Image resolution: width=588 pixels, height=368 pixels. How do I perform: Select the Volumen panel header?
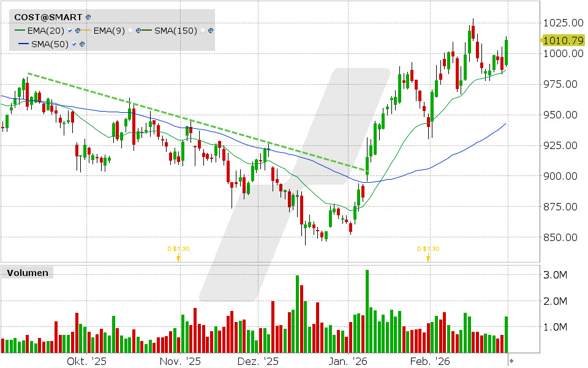[28, 272]
